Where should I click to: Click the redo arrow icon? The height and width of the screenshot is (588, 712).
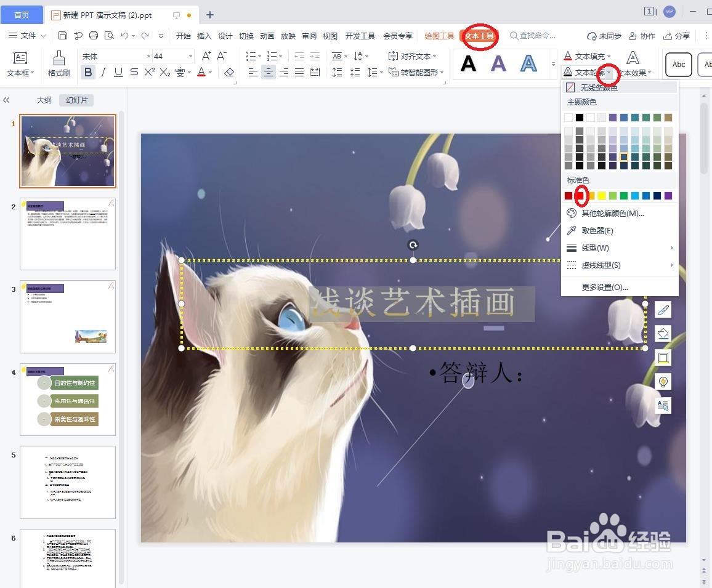pyautogui.click(x=145, y=36)
